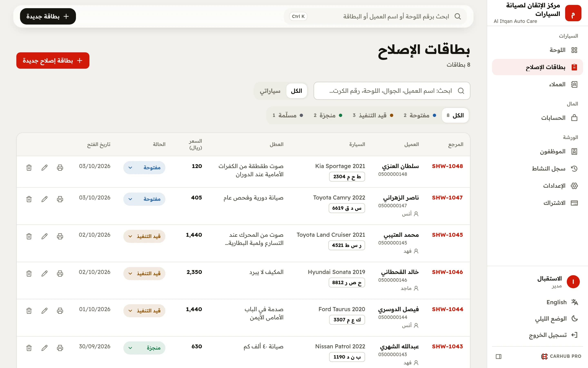Filter by قيد التنفيذ status tab
Viewport: 588px width, 368px height.
[373, 115]
